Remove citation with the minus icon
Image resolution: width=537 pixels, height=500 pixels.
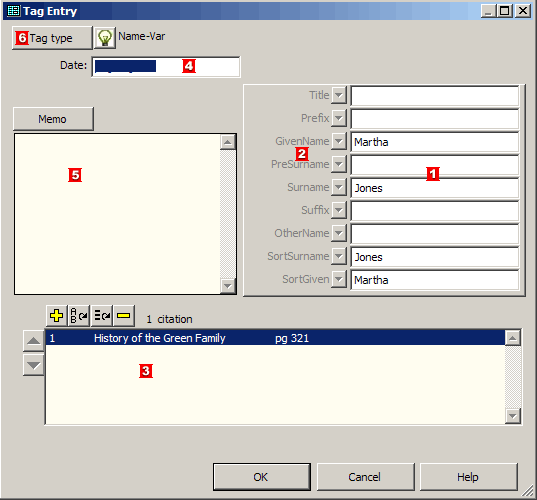coord(124,315)
